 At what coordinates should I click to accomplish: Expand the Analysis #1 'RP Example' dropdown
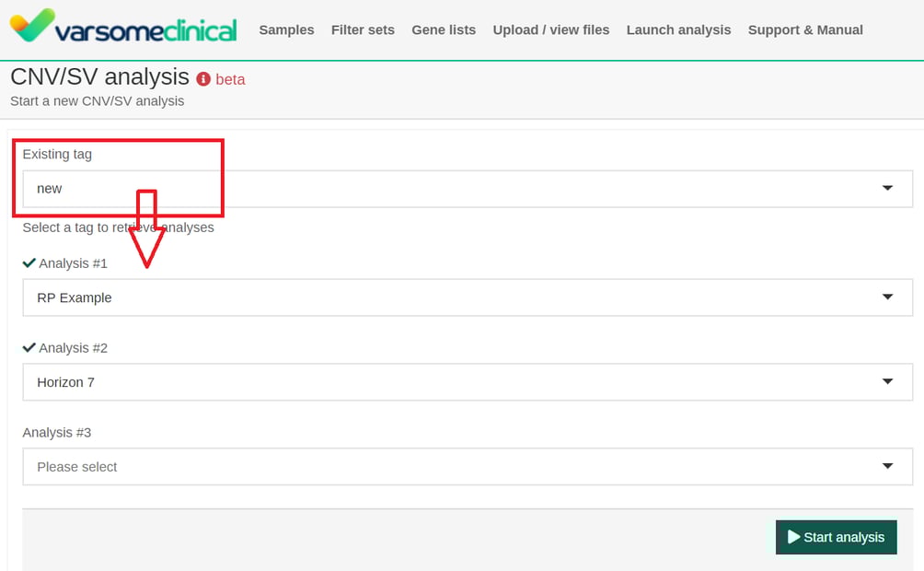(x=460, y=297)
